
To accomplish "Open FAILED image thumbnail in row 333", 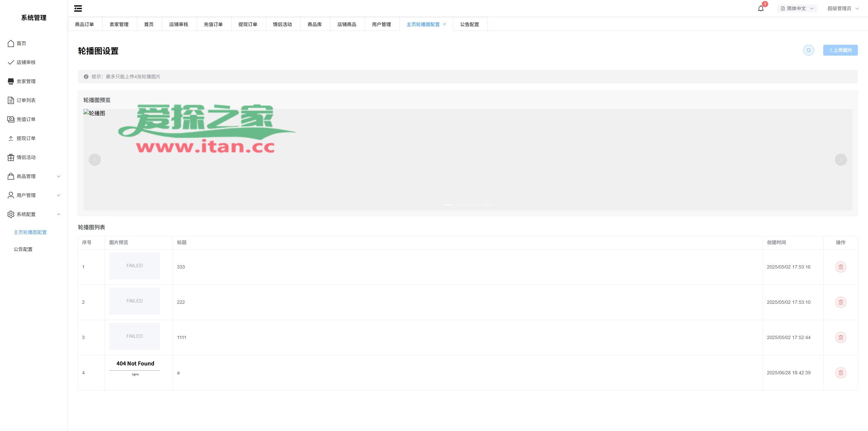I will pos(135,266).
